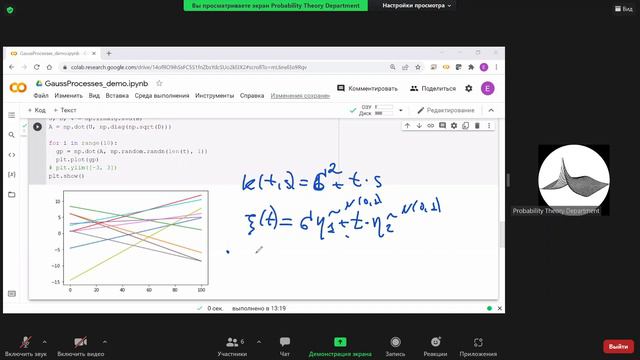Open Files folder sidebar icon
Screen dimensions: 640x360
(11, 194)
